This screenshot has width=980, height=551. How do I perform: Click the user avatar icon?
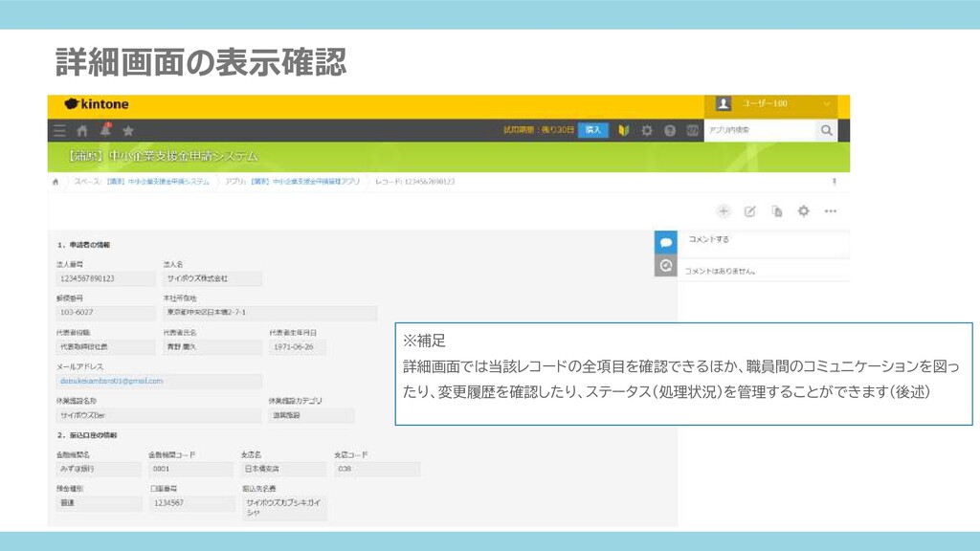pyautogui.click(x=724, y=103)
